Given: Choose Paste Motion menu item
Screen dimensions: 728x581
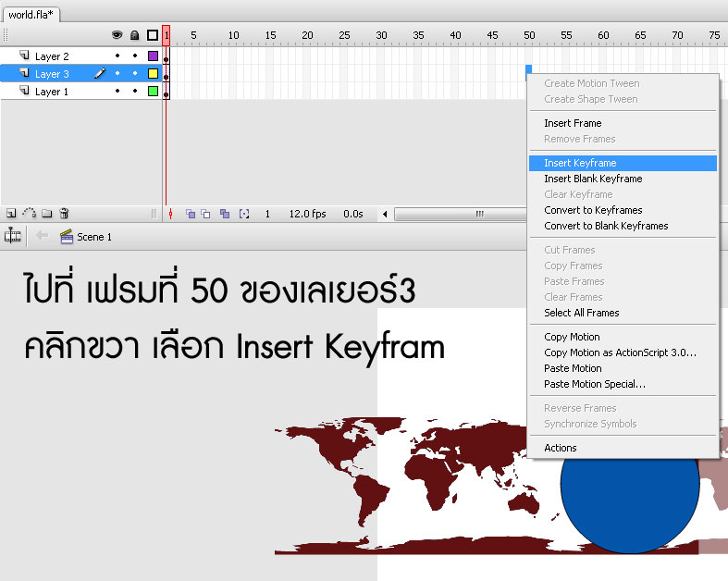Looking at the screenshot, I should coord(623,369).
